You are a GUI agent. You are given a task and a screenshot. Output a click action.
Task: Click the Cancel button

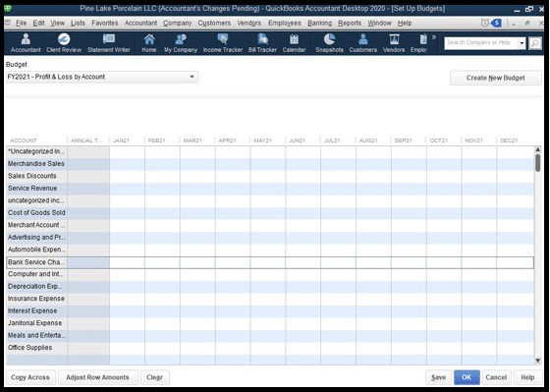tap(496, 377)
